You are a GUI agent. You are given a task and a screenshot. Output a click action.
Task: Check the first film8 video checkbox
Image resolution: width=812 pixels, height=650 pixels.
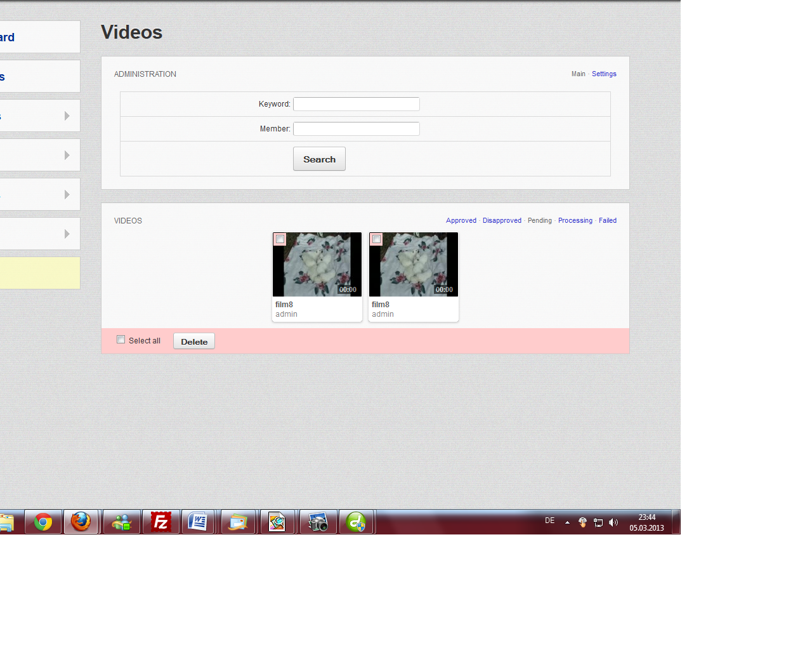[280, 239]
